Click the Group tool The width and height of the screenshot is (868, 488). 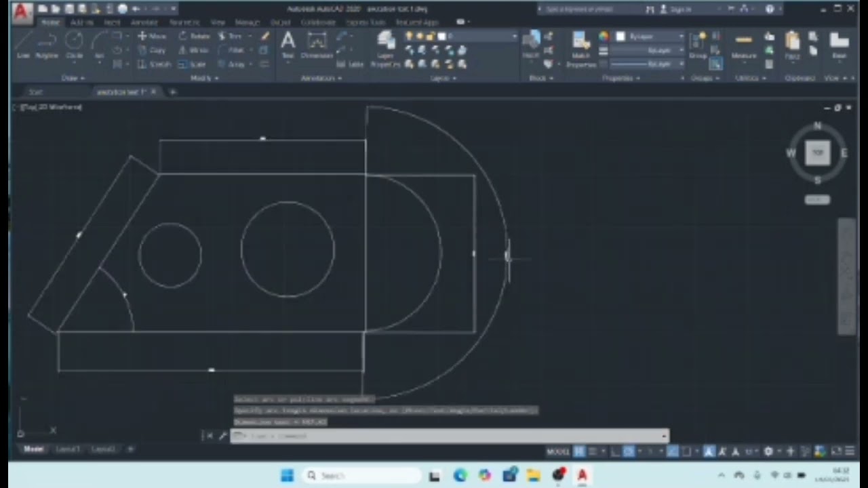coord(697,46)
